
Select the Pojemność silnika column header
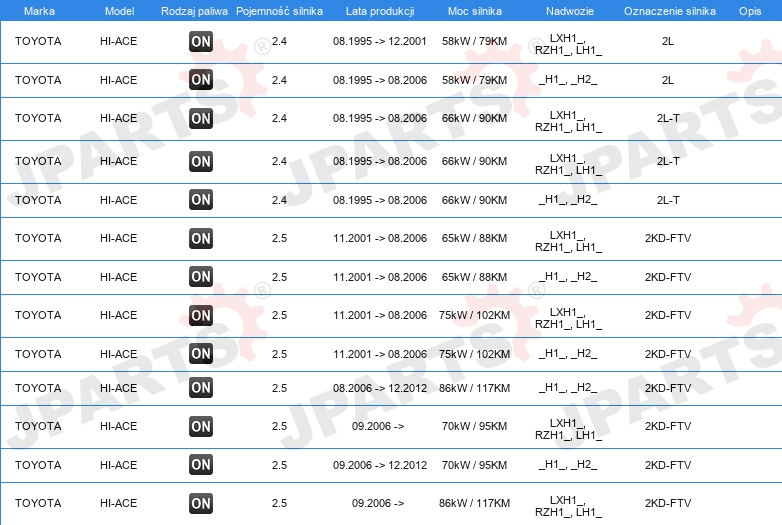point(279,11)
